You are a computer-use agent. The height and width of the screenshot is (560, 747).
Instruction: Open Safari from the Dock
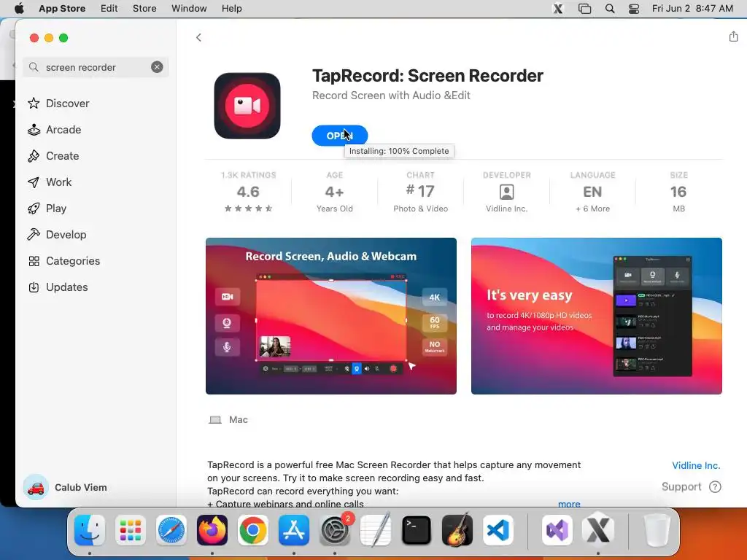point(171,529)
